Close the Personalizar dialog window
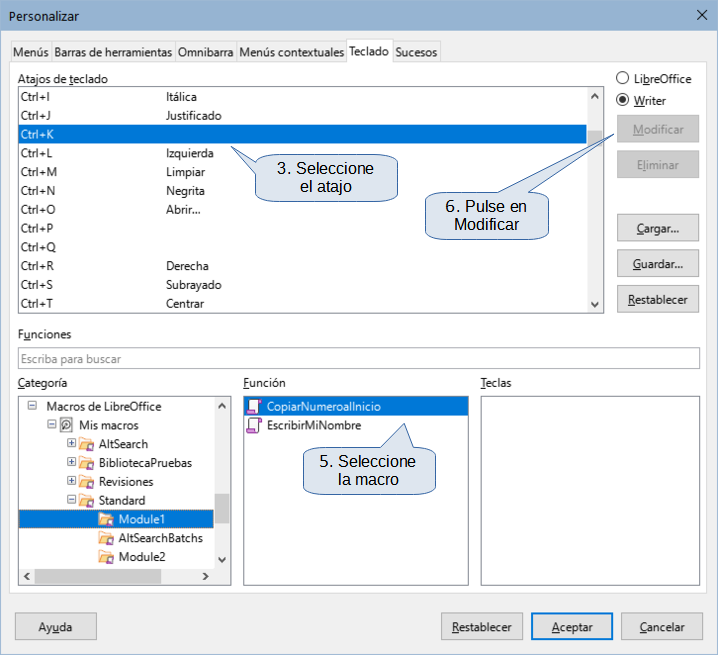This screenshot has height=655, width=718. (x=702, y=15)
